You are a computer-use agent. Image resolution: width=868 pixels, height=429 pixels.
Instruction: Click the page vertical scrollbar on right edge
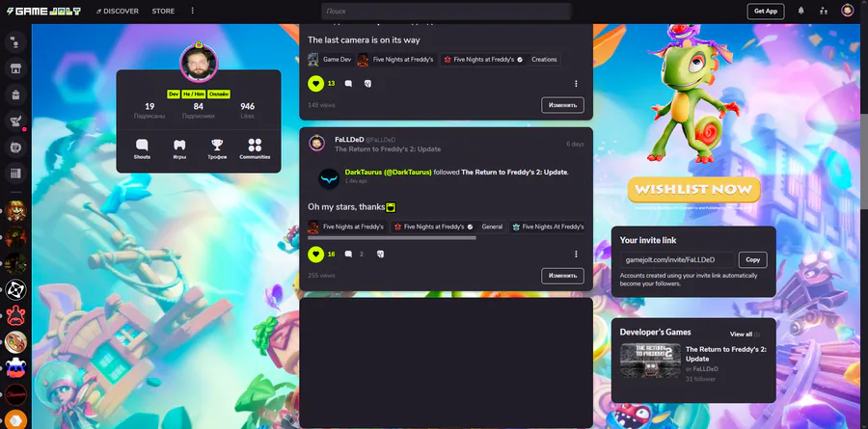pos(863,161)
